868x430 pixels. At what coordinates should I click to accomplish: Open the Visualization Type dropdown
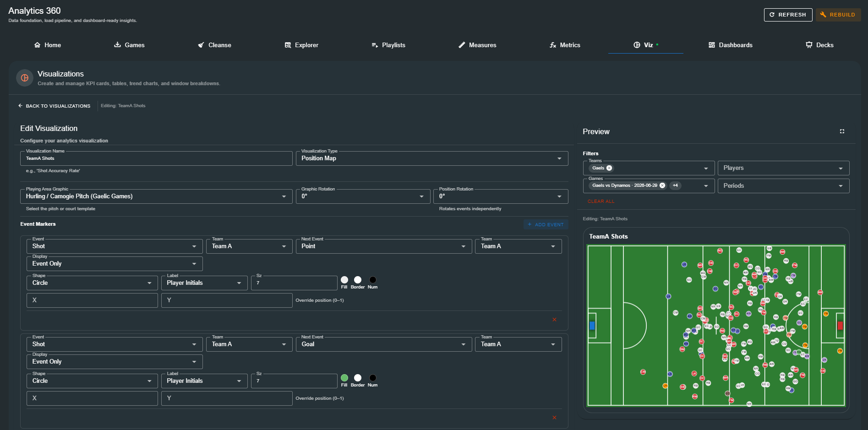click(x=432, y=158)
